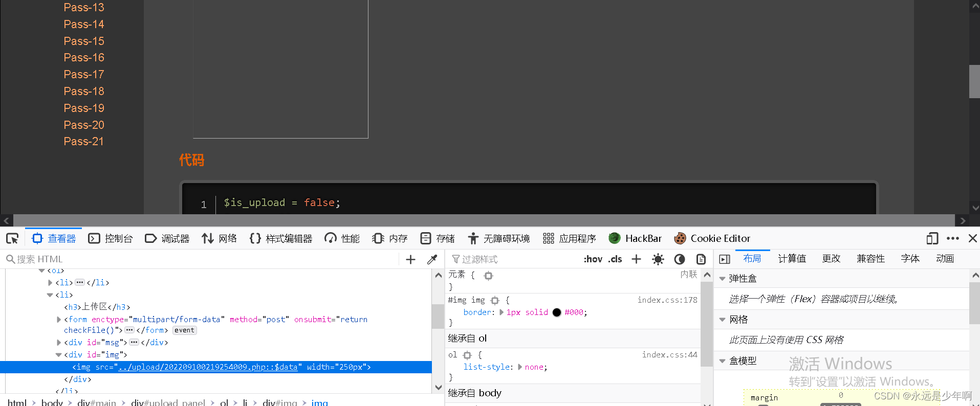Viewport: 980px width, 406px height.
Task: Pick a color with the eyedropper tool
Action: pyautogui.click(x=432, y=259)
